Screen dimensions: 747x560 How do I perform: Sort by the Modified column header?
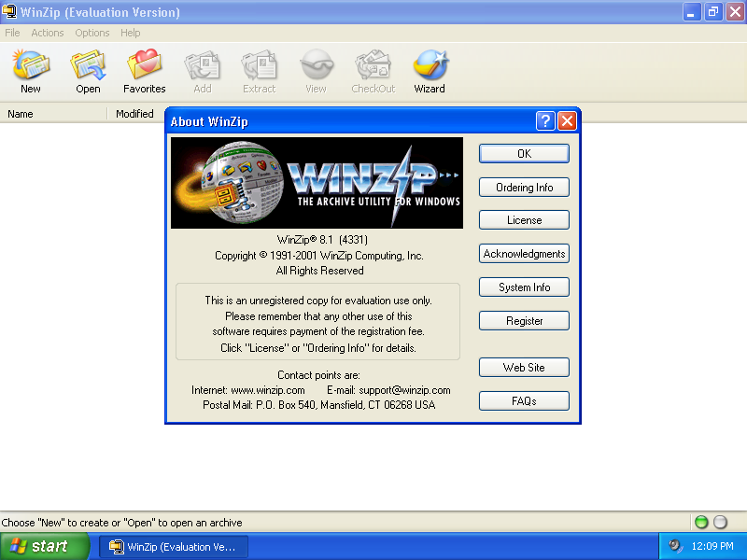(x=135, y=114)
